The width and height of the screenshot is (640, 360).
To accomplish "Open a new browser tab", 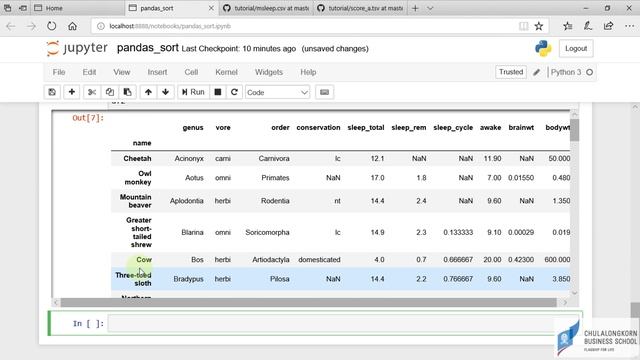I will [415, 8].
